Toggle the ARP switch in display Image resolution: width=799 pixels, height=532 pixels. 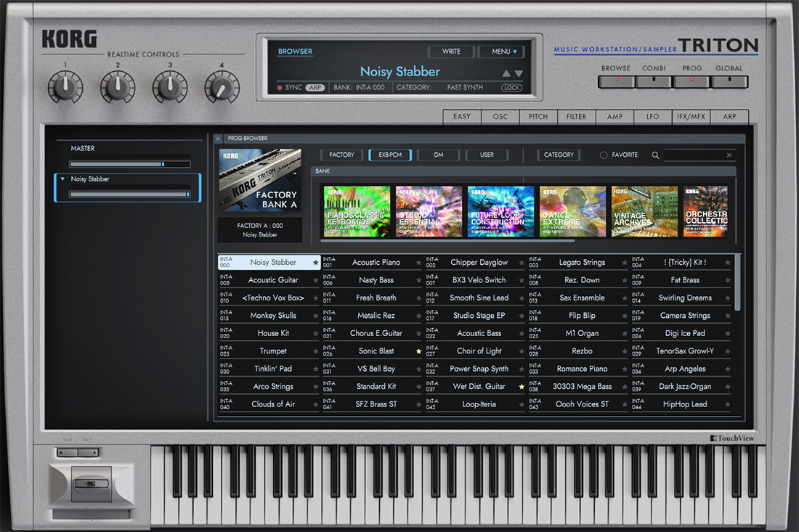(x=315, y=88)
